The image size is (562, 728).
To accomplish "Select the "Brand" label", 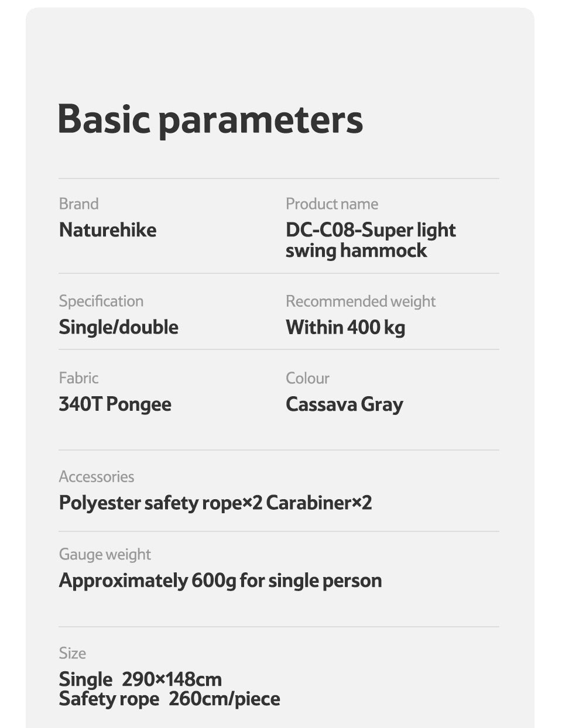I will [x=78, y=204].
